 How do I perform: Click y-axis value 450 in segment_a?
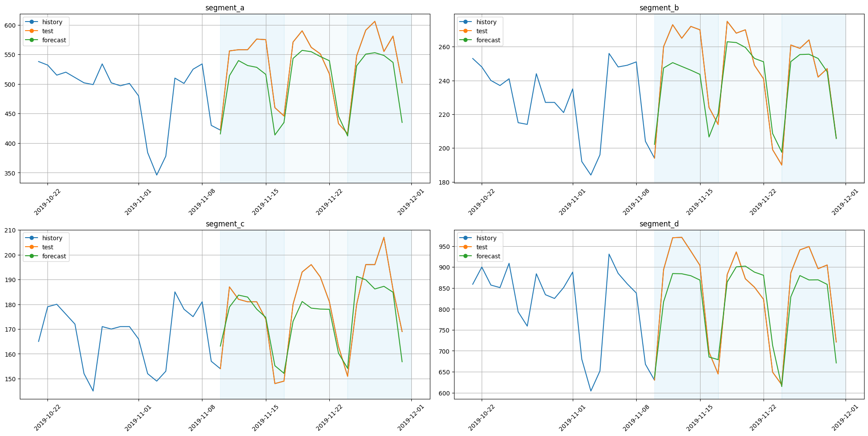[x=11, y=114]
